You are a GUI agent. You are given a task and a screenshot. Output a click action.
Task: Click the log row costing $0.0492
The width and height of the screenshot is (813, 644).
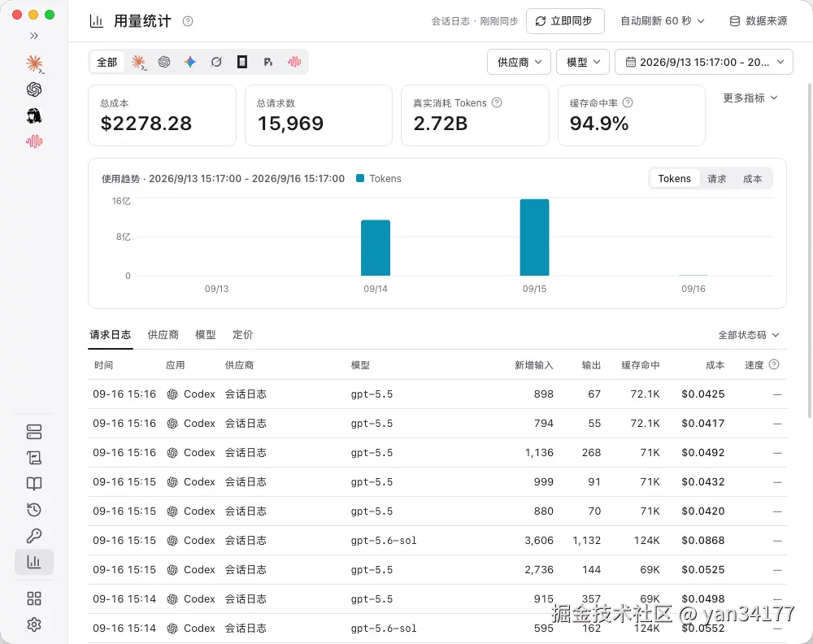point(437,453)
